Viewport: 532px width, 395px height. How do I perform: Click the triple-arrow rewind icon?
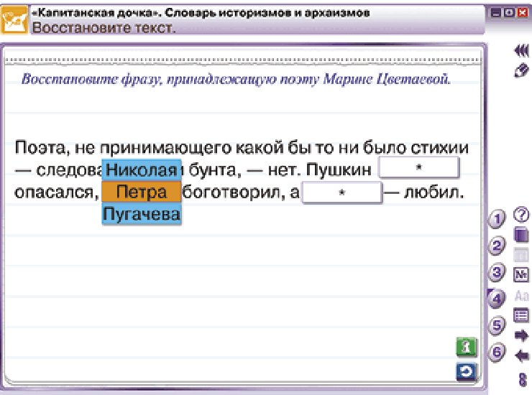[x=521, y=50]
